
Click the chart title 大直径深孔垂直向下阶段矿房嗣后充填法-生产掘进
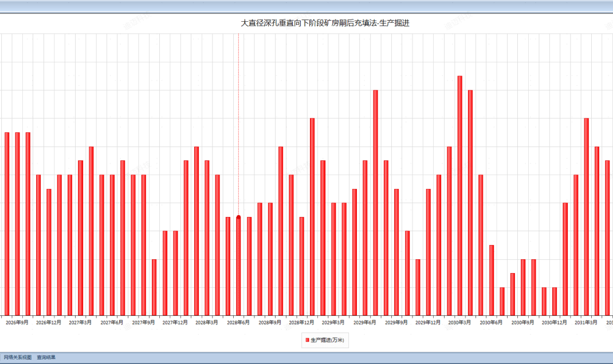[x=325, y=23]
